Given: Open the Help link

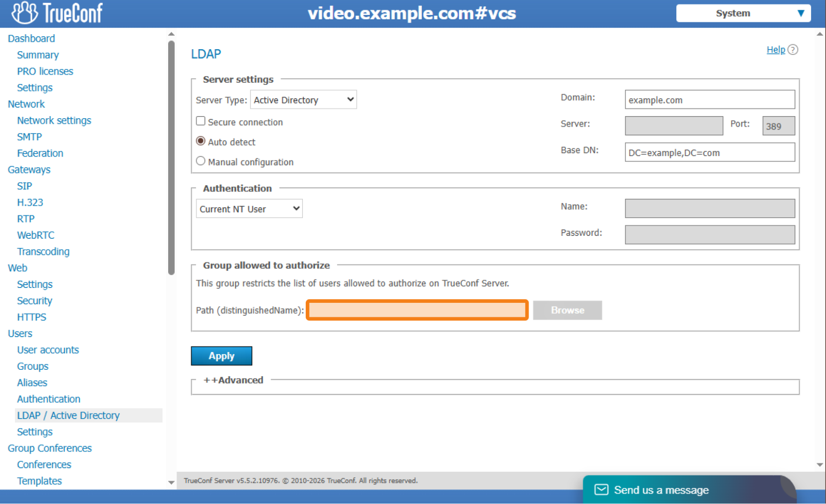Looking at the screenshot, I should pyautogui.click(x=776, y=50).
